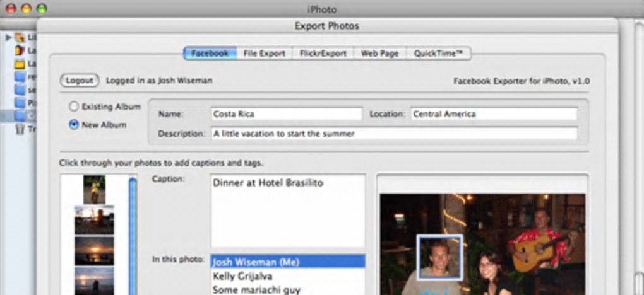
Task: Select the fourth thumbnail at the list bottom
Action: (x=95, y=281)
